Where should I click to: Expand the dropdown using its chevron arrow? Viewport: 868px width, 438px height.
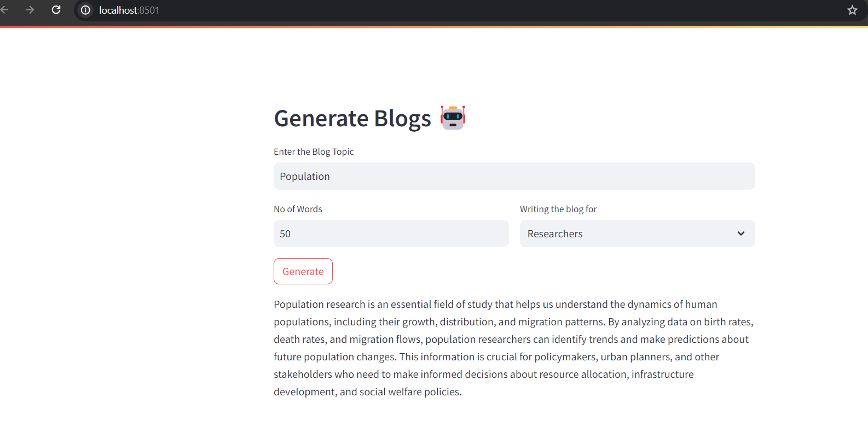coord(741,233)
